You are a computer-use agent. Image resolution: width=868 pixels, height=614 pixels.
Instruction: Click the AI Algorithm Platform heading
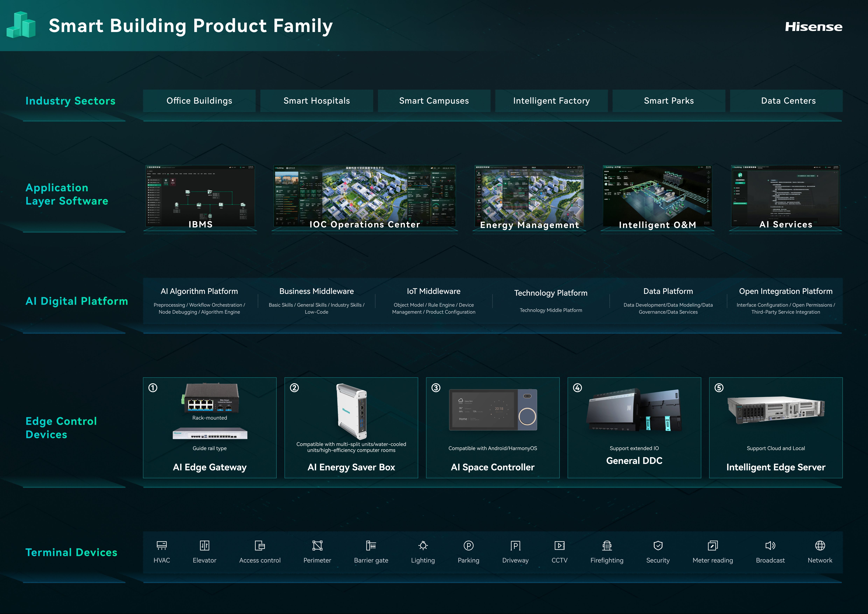coord(199,291)
